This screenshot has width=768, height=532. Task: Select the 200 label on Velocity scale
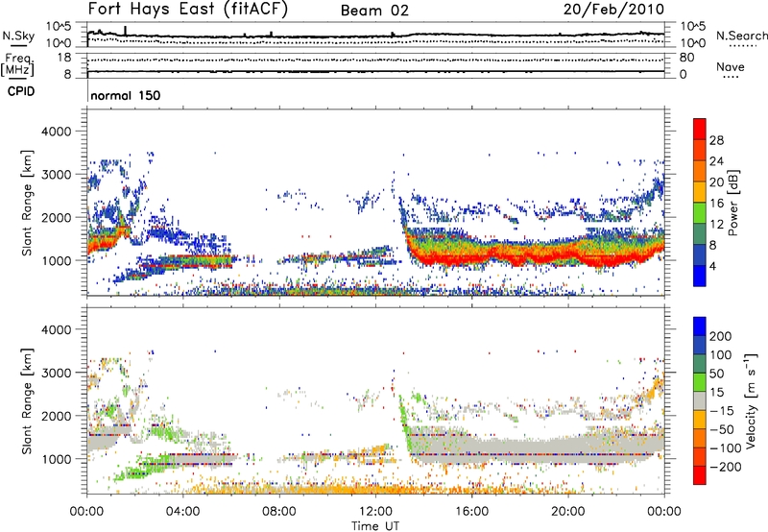(x=721, y=336)
